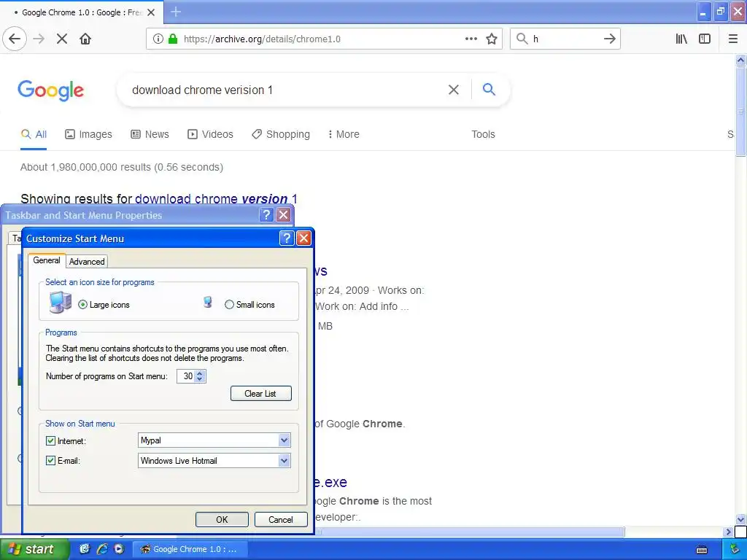
Task: Click the horizontal scrollbar at page bottom
Action: point(469,532)
